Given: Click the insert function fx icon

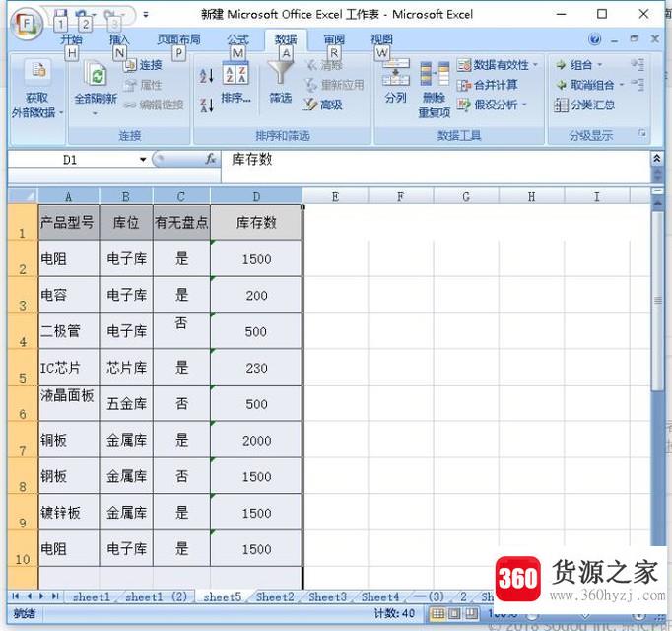Looking at the screenshot, I should 210,159.
